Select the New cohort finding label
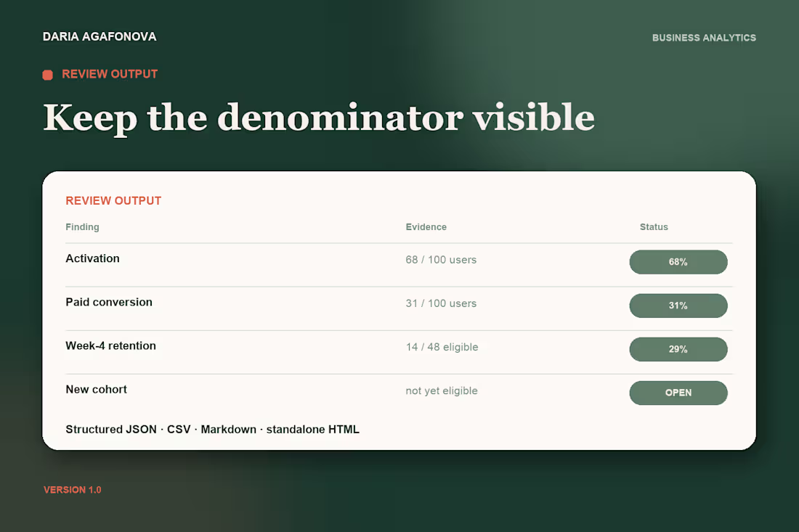 pyautogui.click(x=96, y=390)
